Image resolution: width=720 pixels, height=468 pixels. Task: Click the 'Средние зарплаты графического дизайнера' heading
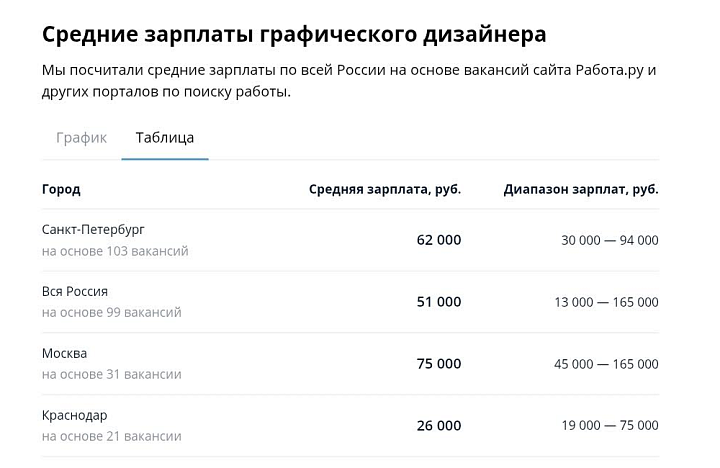click(x=294, y=34)
